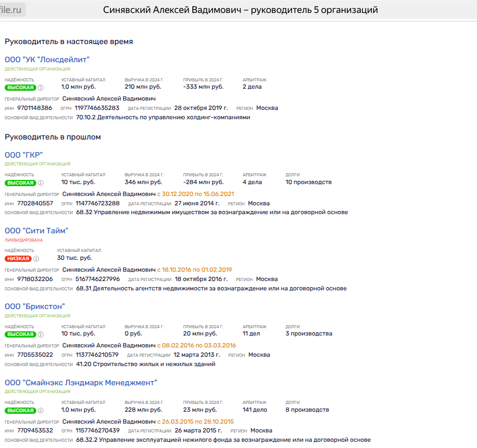Click ОГРН number 1147746723288 of ГКР
This screenshot has width=477, height=448.
point(97,203)
